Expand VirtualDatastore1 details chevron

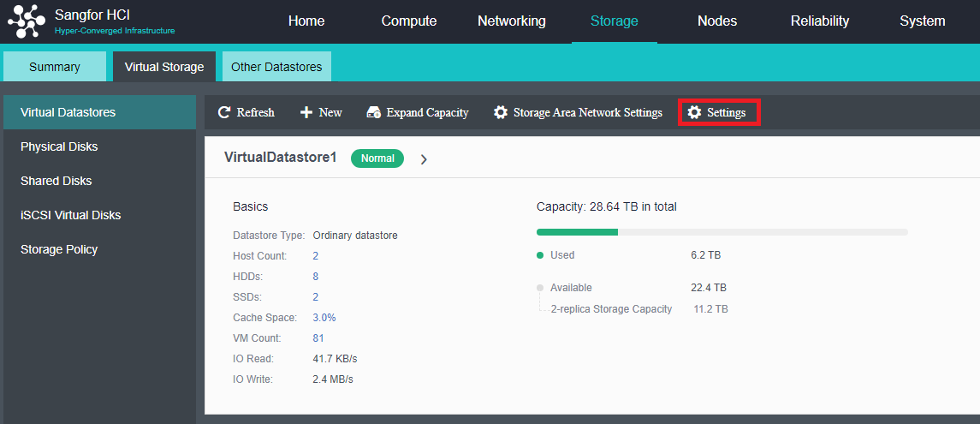pos(424,159)
